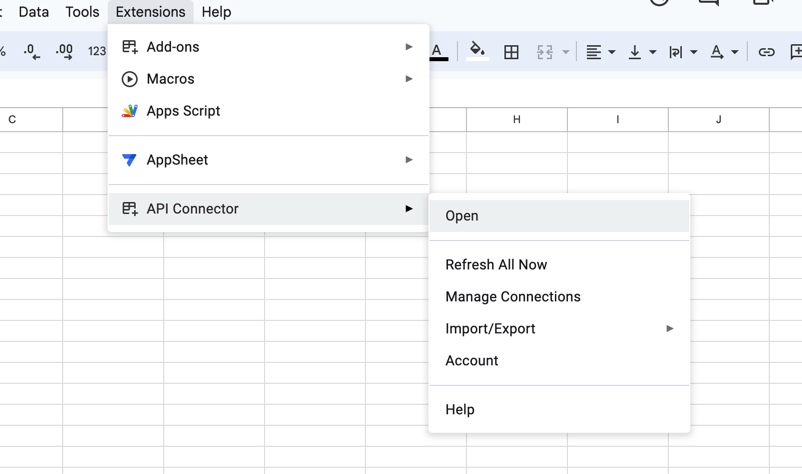
Task: Click text rotation icon
Action: click(717, 52)
